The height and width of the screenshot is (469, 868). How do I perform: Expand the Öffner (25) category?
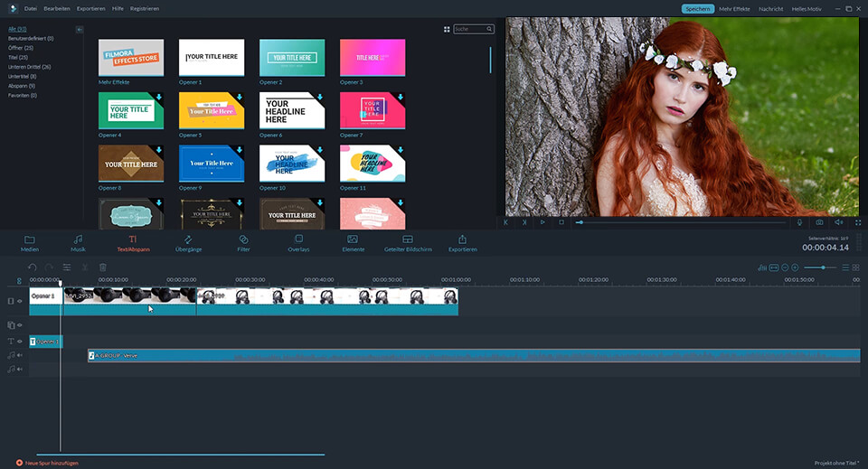click(21, 47)
